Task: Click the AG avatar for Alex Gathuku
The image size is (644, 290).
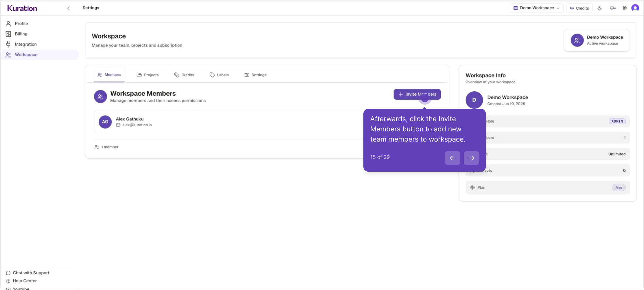Action: click(105, 122)
